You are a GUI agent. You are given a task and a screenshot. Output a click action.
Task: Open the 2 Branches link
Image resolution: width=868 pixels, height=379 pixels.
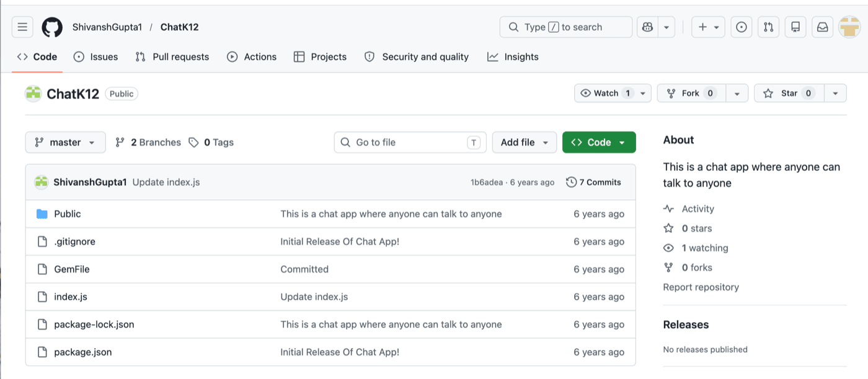tap(148, 142)
